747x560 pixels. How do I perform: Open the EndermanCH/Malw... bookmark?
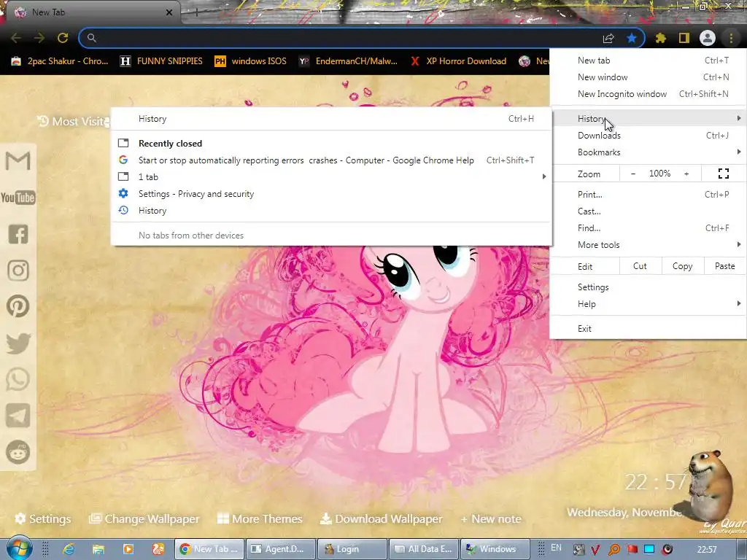tap(348, 61)
